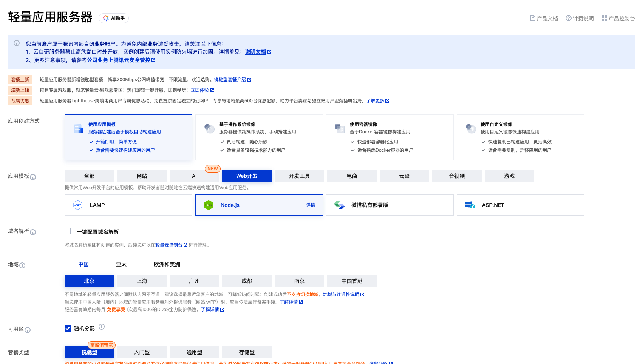Click the LAMP logo icon

[78, 205]
